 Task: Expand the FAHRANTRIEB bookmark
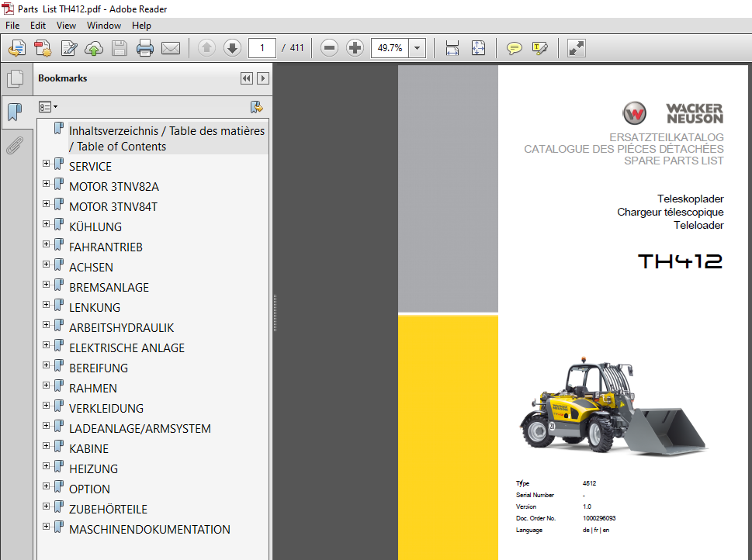(46, 244)
